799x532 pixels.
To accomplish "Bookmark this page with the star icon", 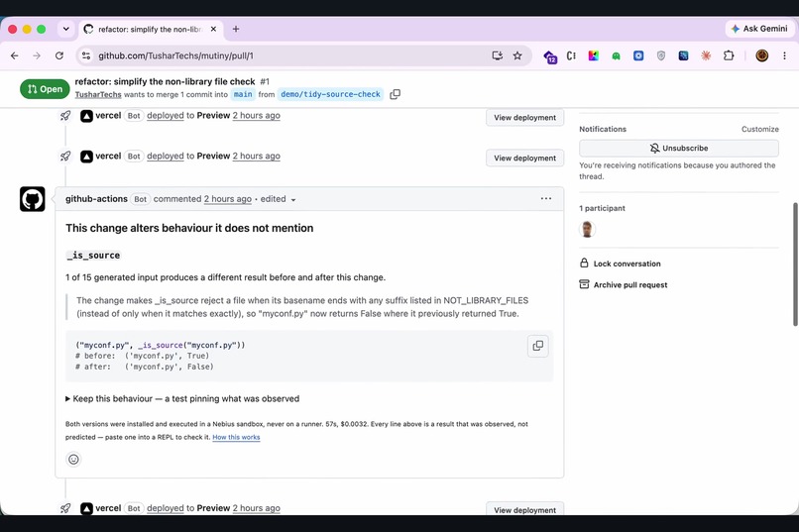I will [517, 55].
